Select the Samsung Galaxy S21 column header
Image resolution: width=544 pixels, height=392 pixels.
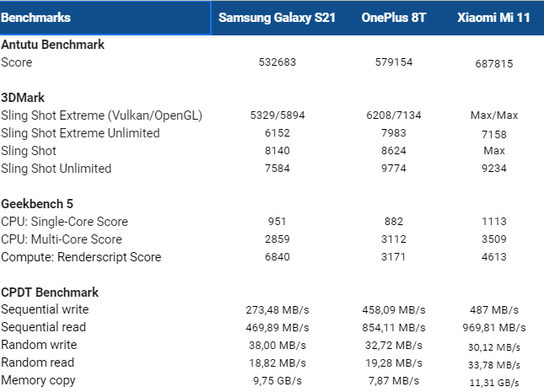point(277,18)
